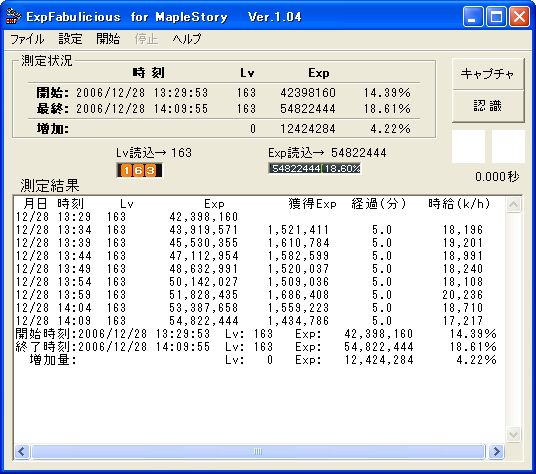This screenshot has height=474, width=536.
Task: Click the horizontal scrollbar left arrow
Action: pyautogui.click(x=22, y=451)
